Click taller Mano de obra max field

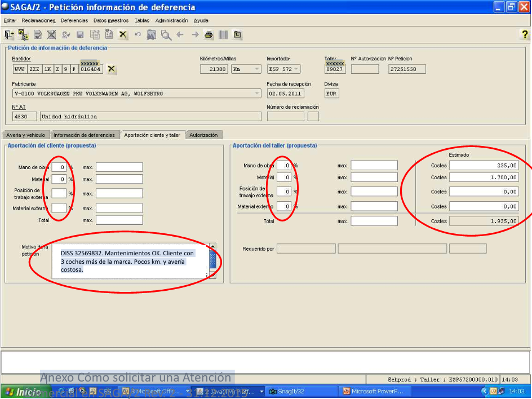tap(374, 165)
